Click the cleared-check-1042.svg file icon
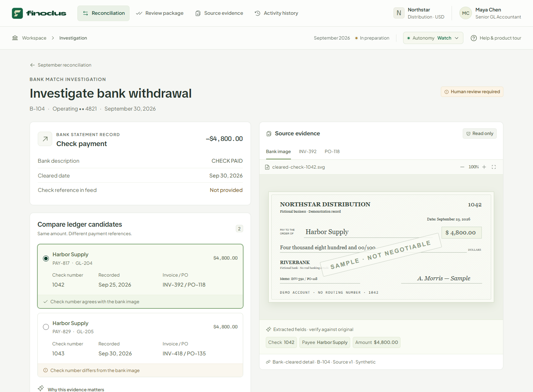533x392 pixels. [x=267, y=167]
